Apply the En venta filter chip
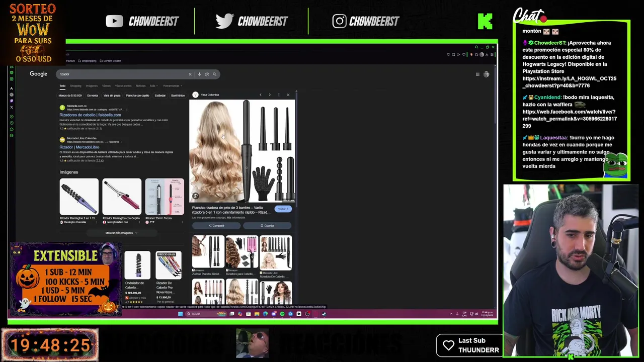 click(93, 95)
